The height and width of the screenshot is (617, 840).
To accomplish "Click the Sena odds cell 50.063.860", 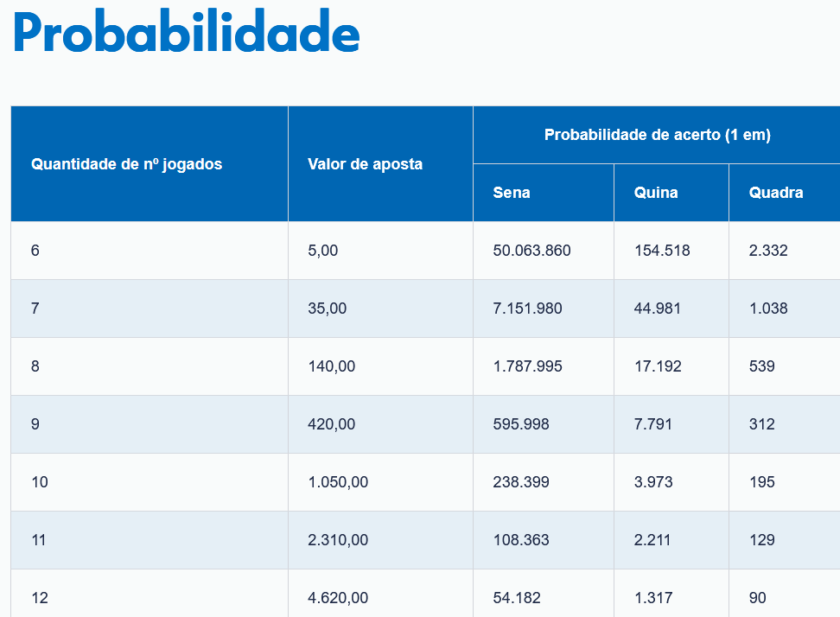I will click(x=531, y=251).
